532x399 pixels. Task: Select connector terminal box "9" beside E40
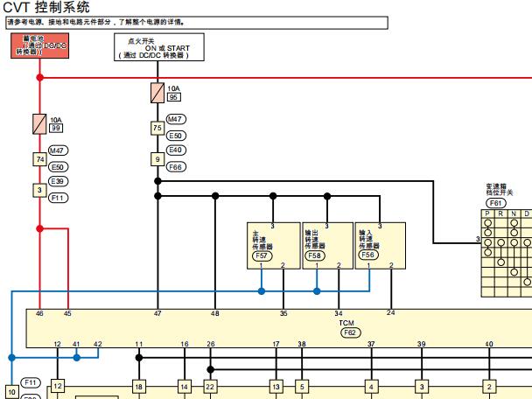(157, 159)
